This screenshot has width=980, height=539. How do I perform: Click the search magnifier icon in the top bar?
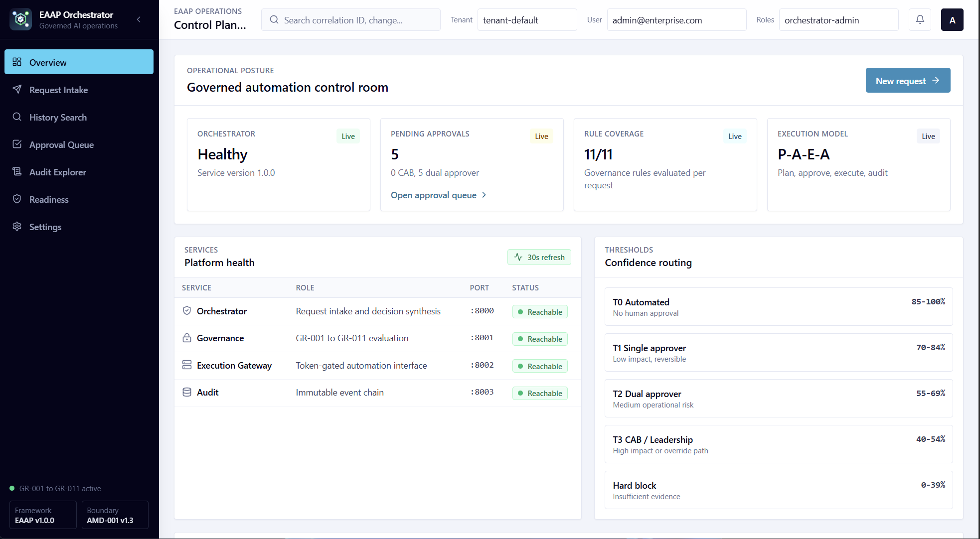(274, 20)
